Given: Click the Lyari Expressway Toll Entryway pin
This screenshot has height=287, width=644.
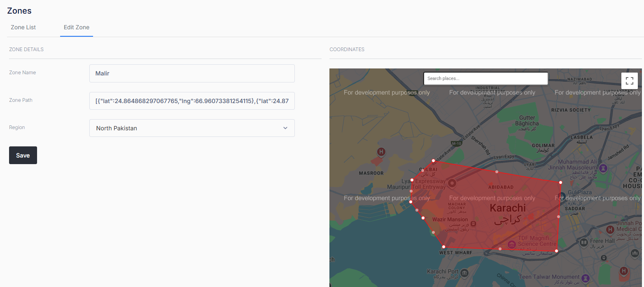Looking at the screenshot, I should pos(452,183).
